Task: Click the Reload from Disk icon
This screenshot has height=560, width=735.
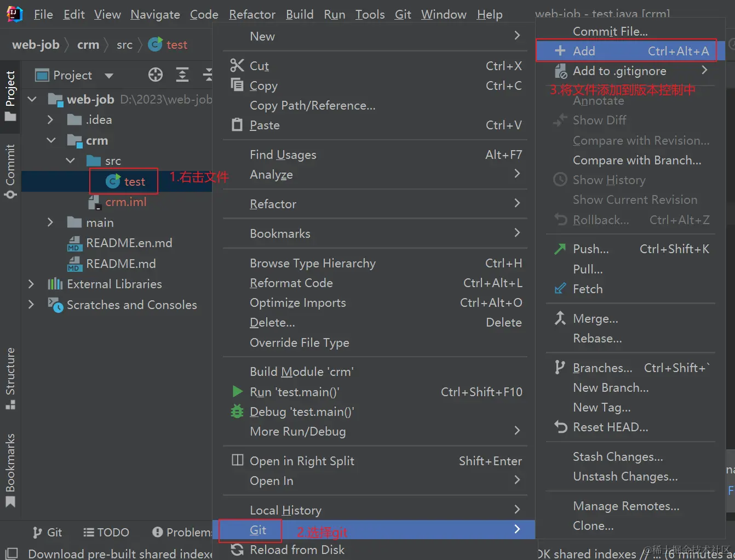Action: 237,550
